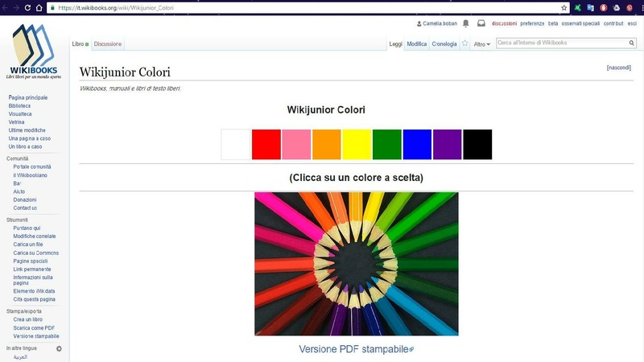
Task: Click the search magnifier icon in Wikibooks search
Action: pos(632,43)
